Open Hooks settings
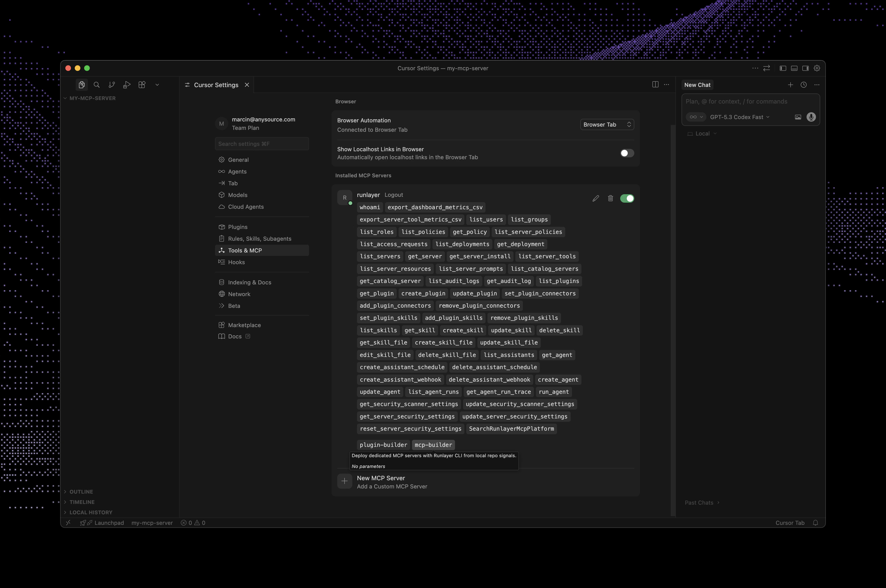886x588 pixels. point(262,262)
